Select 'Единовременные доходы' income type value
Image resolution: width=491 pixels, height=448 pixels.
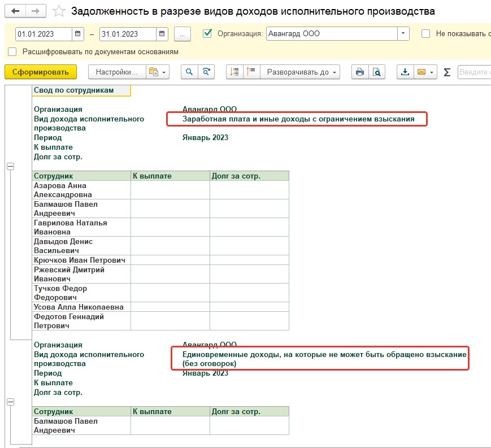click(x=324, y=359)
